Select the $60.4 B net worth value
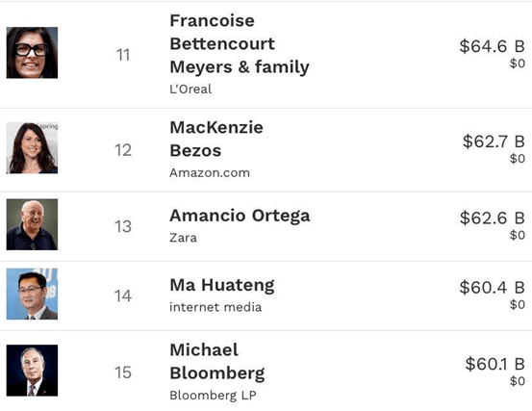 click(x=492, y=288)
